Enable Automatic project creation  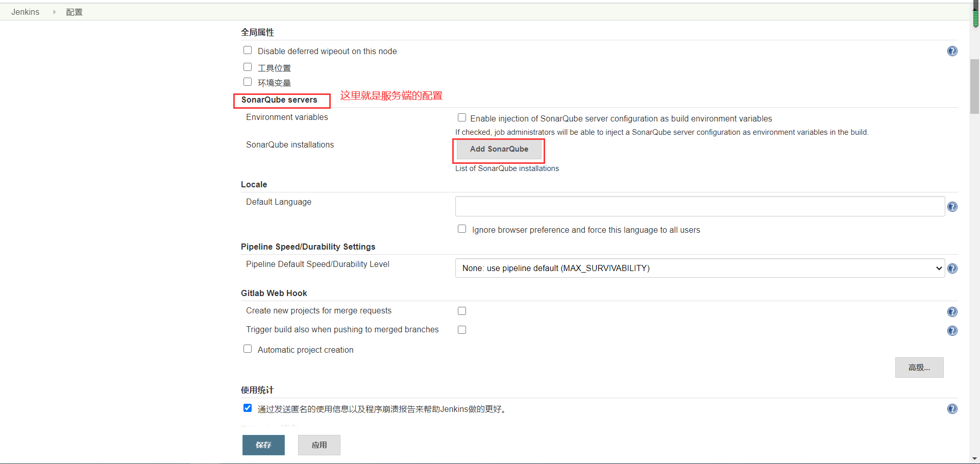click(x=248, y=349)
